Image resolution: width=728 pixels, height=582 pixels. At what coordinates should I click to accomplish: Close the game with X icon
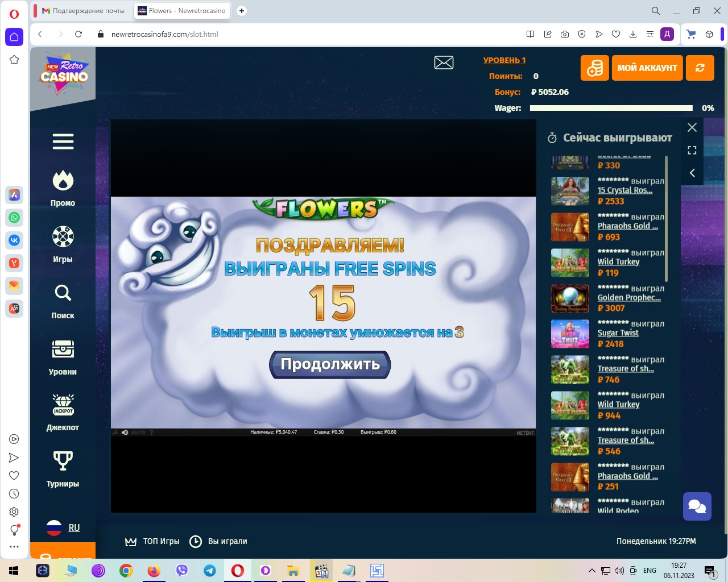692,127
